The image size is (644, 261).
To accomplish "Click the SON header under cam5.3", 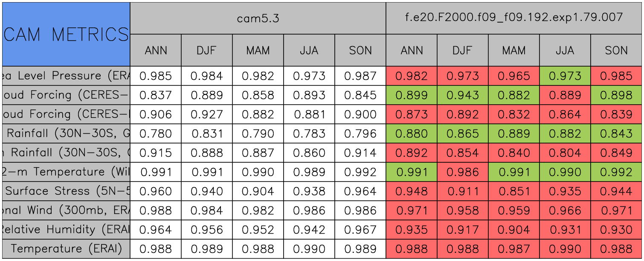I will pyautogui.click(x=360, y=50).
